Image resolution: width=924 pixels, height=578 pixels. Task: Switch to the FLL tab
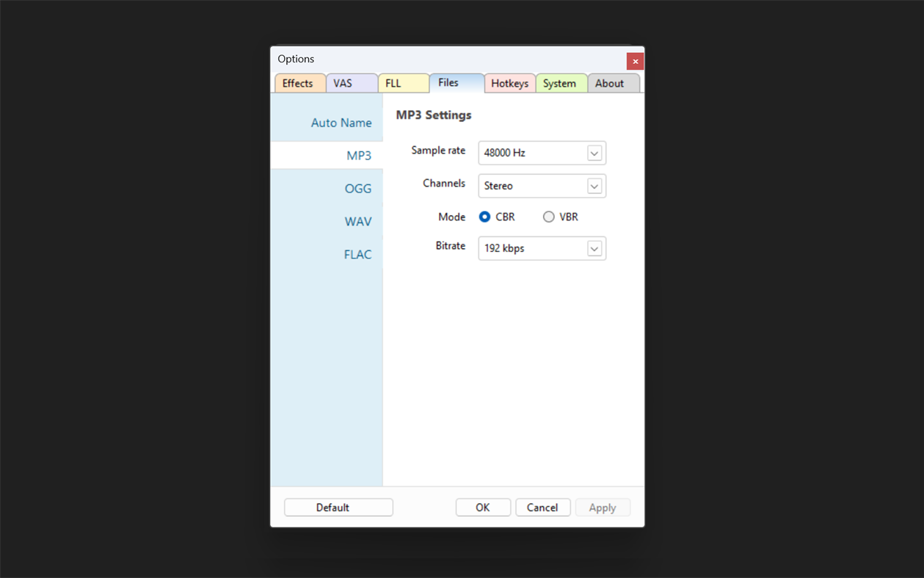click(x=394, y=83)
